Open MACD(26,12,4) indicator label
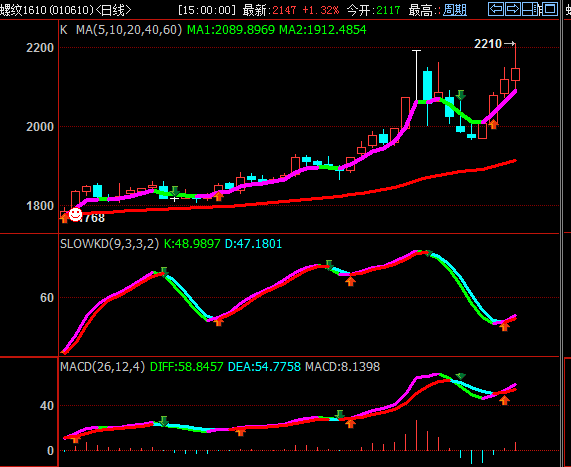This screenshot has height=467, width=571. 103,366
